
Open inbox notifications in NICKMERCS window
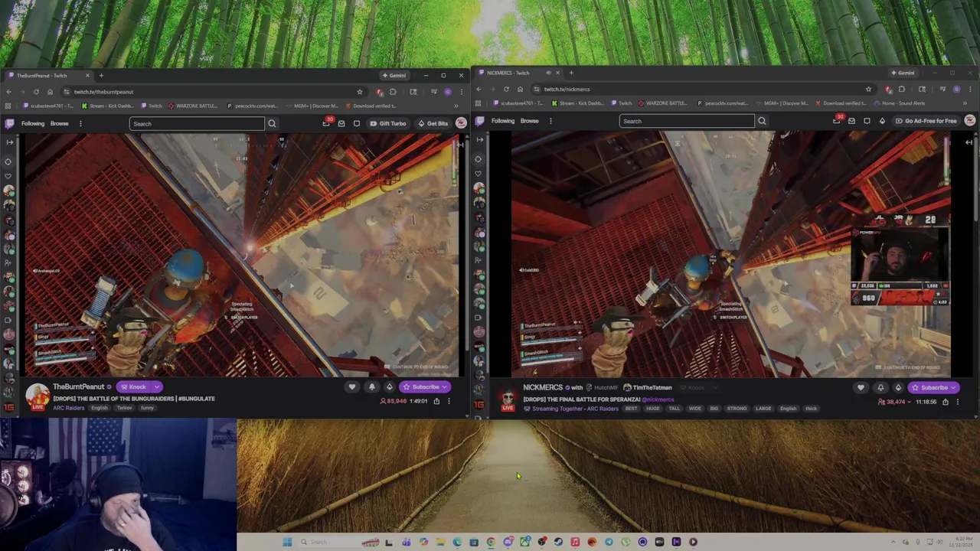click(851, 121)
